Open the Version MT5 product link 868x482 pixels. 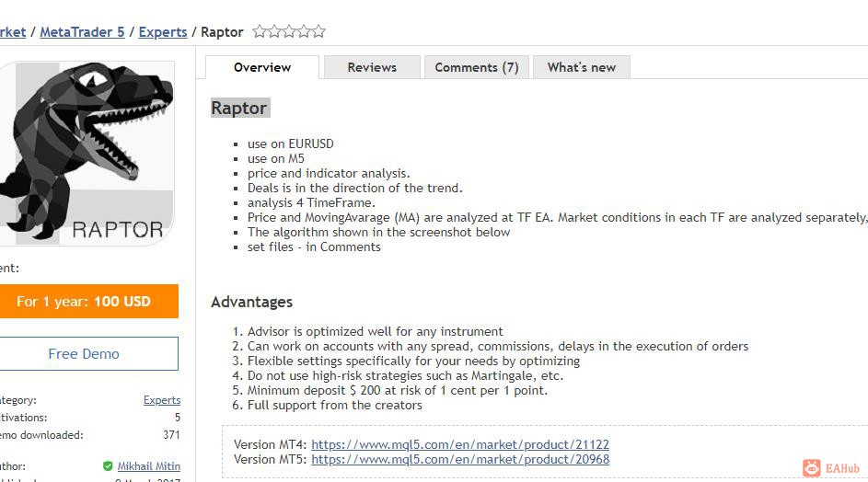coord(460,459)
